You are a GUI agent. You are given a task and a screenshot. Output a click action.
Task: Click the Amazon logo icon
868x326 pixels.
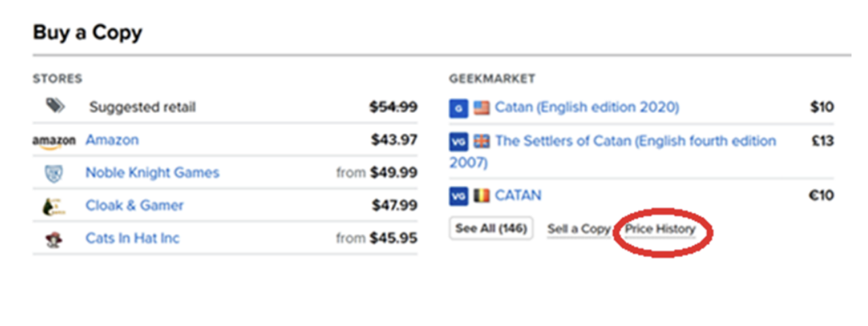(x=53, y=141)
